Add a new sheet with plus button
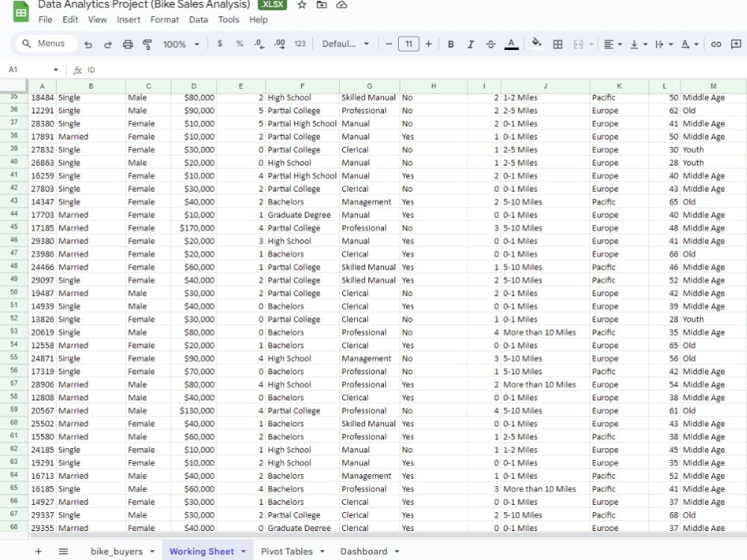Screen dimensions: 747x560 click(x=39, y=552)
